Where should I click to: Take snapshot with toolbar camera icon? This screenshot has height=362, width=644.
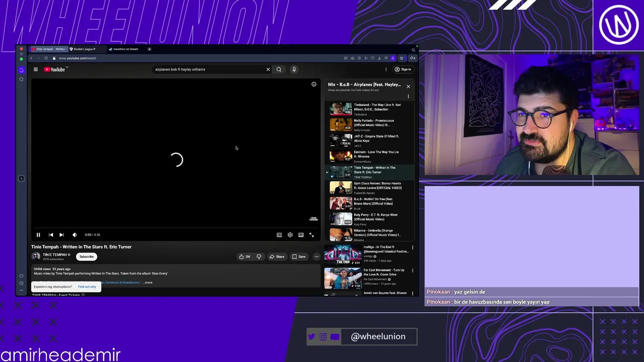(x=352, y=58)
